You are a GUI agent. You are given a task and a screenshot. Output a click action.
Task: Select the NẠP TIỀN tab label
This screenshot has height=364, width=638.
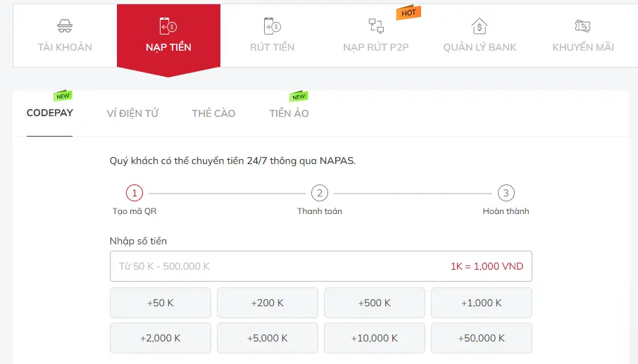click(168, 47)
